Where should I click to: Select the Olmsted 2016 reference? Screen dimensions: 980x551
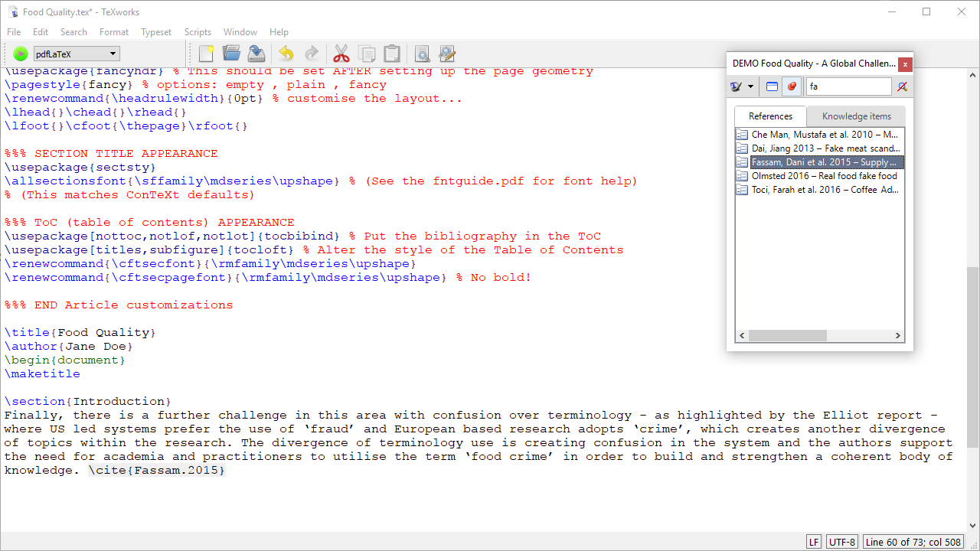824,176
